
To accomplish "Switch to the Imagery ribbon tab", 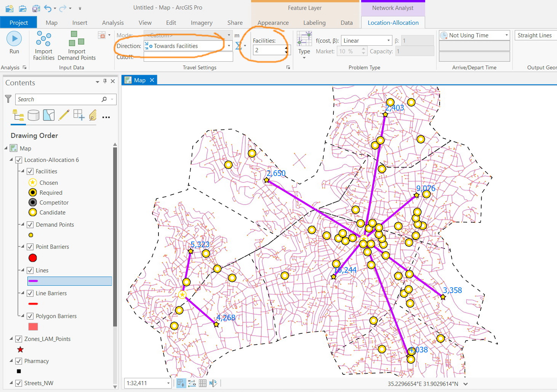I will click(202, 22).
